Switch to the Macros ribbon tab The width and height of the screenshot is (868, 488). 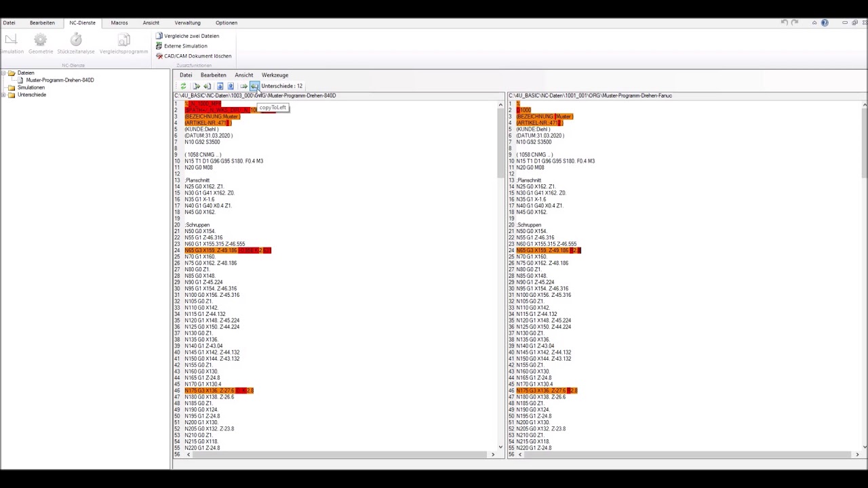119,22
